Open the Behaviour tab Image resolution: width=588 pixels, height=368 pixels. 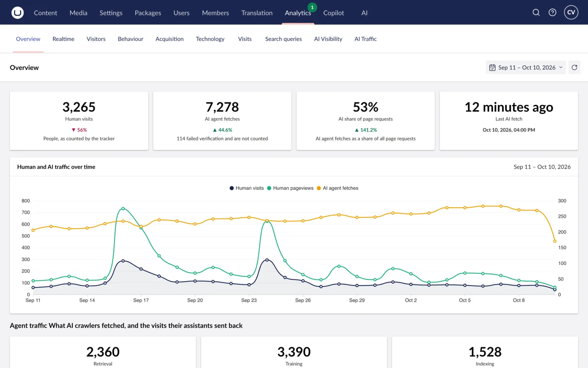point(130,39)
